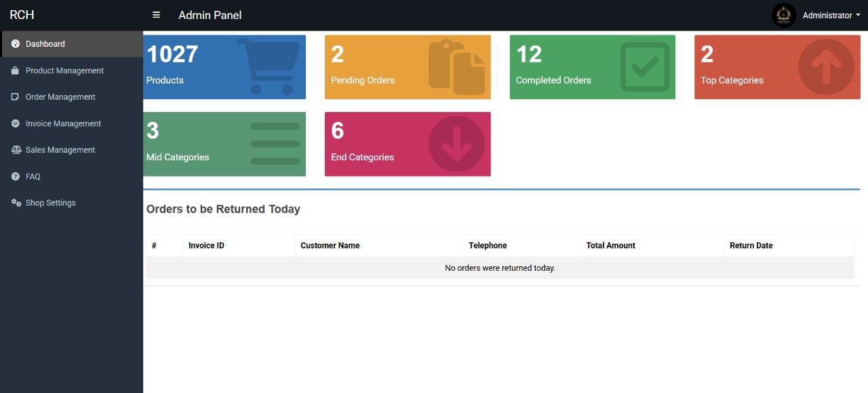Click the Total Amount column header
868x393 pixels.
click(x=610, y=246)
